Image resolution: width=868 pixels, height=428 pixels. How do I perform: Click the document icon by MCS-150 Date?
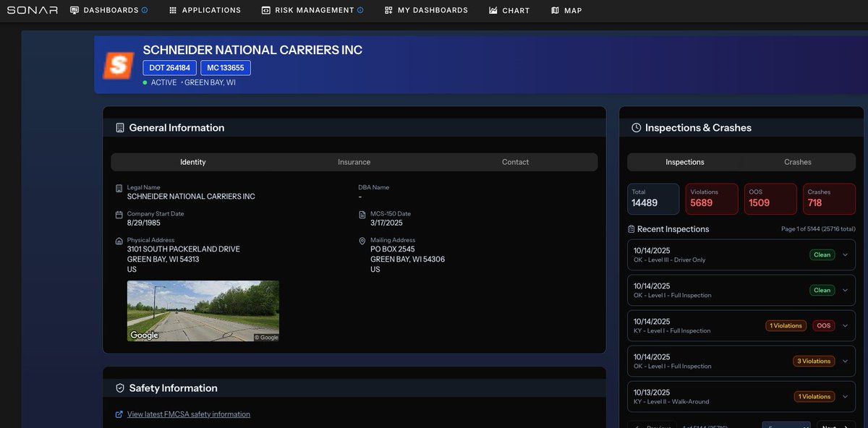pos(362,215)
